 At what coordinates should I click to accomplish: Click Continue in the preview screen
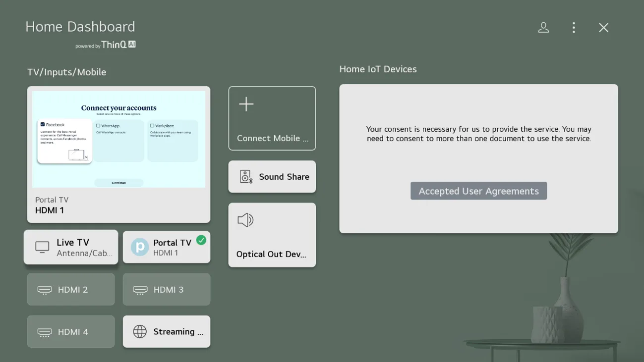click(x=118, y=183)
